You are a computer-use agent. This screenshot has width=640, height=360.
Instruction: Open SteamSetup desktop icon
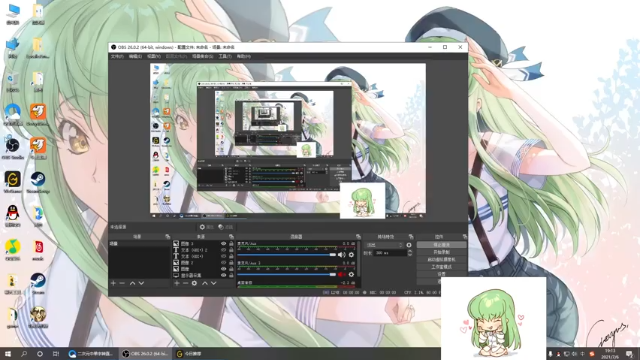tap(38, 182)
